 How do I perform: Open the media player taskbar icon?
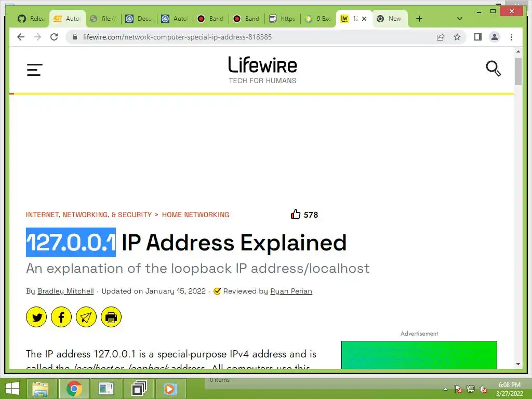click(170, 389)
